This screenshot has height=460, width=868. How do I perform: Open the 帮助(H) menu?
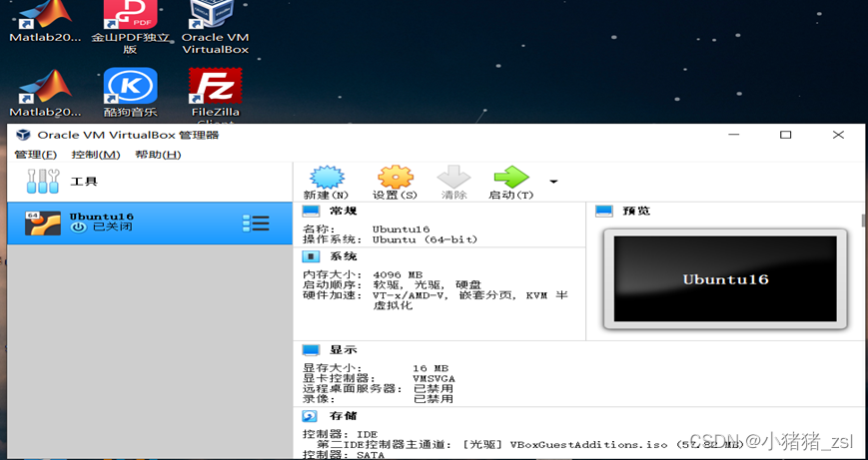click(x=158, y=155)
